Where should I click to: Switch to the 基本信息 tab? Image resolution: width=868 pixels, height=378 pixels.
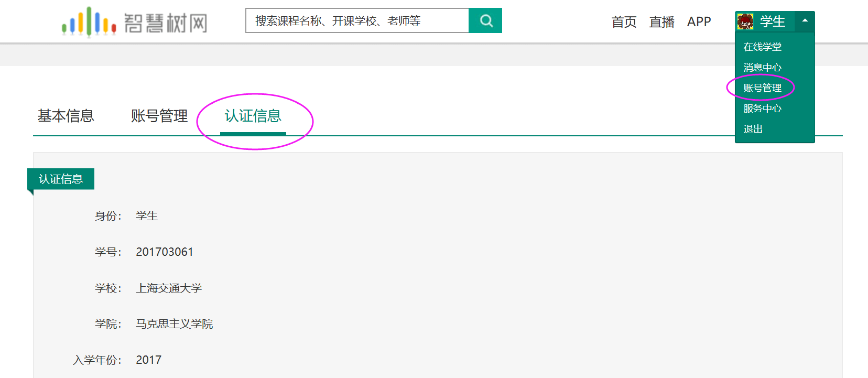[66, 116]
